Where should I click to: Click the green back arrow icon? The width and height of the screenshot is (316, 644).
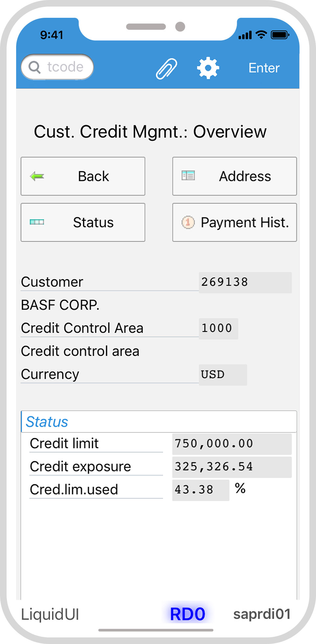pyautogui.click(x=37, y=176)
